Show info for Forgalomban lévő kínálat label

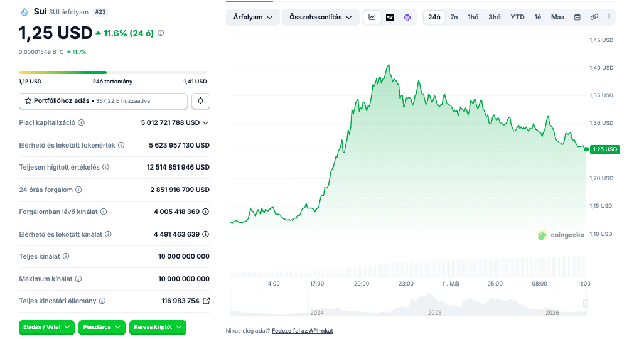click(x=104, y=212)
